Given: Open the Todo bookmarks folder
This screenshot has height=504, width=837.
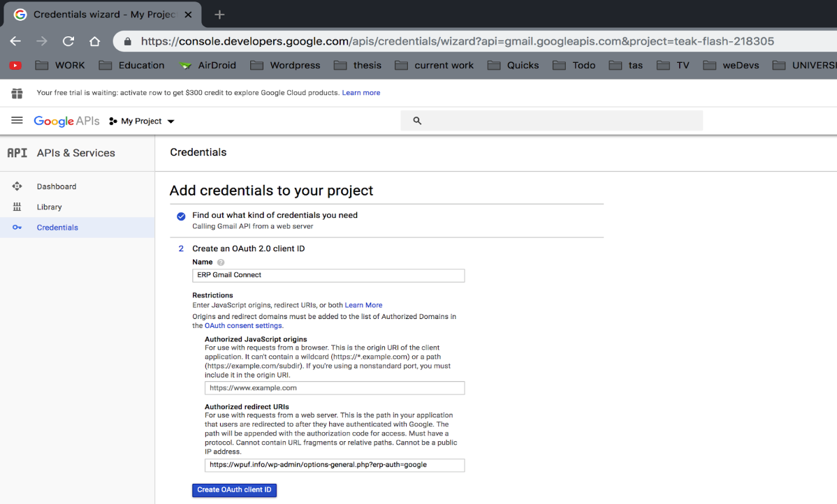Looking at the screenshot, I should point(574,65).
